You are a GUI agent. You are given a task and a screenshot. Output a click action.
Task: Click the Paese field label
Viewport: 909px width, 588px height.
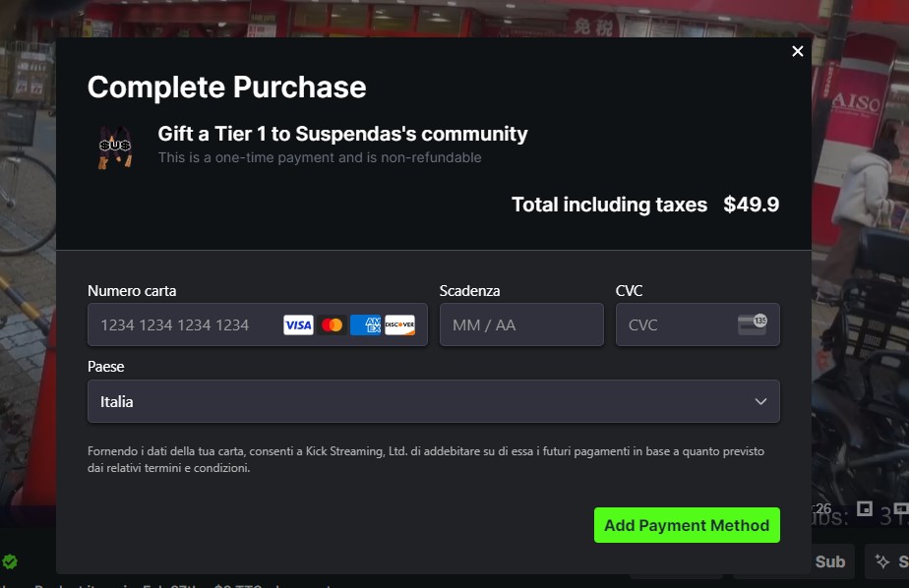tap(105, 367)
